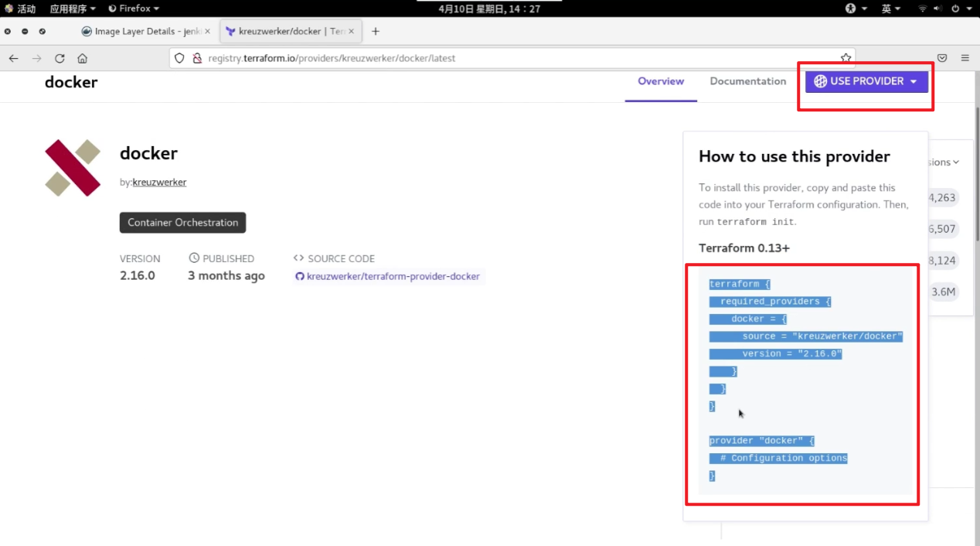Expand the USE PROVIDER dropdown
980x546 pixels.
[866, 81]
